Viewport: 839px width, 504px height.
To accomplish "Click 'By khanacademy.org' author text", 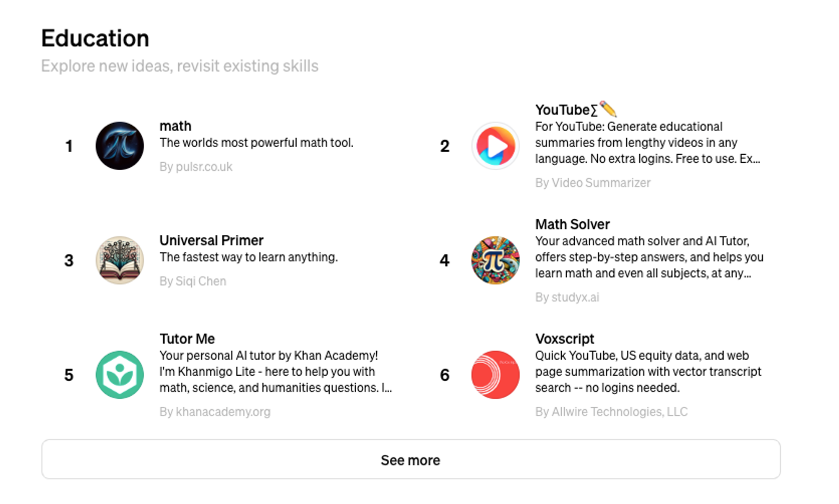I will [215, 411].
